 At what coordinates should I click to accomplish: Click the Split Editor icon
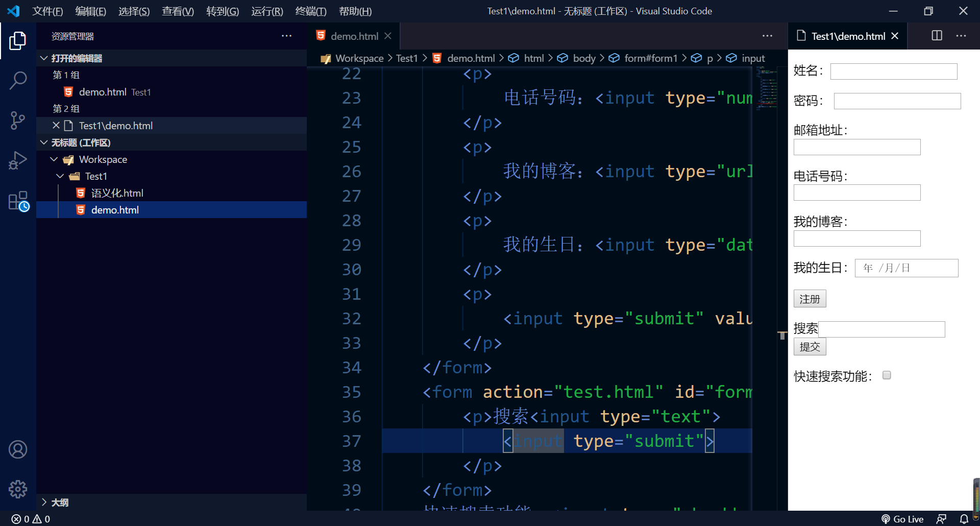click(937, 36)
